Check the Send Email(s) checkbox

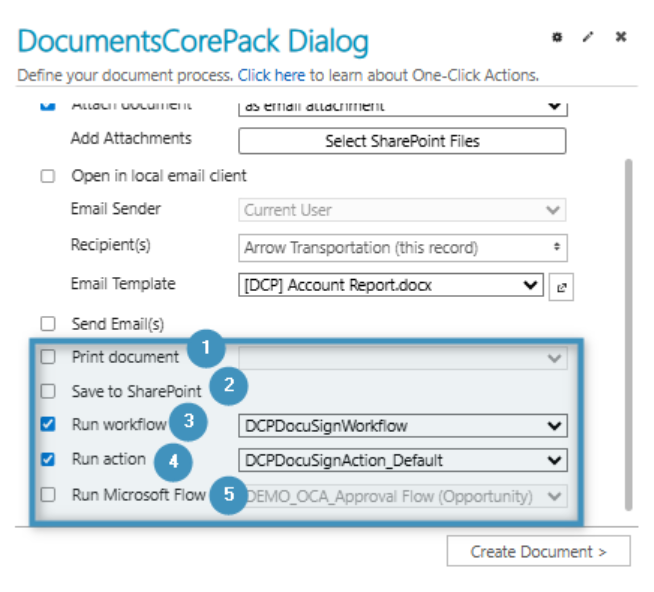coord(48,323)
